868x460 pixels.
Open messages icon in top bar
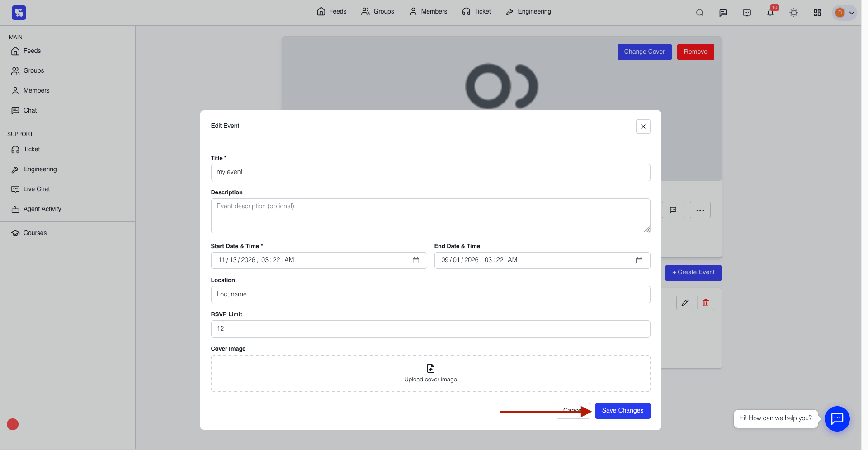pyautogui.click(x=723, y=13)
